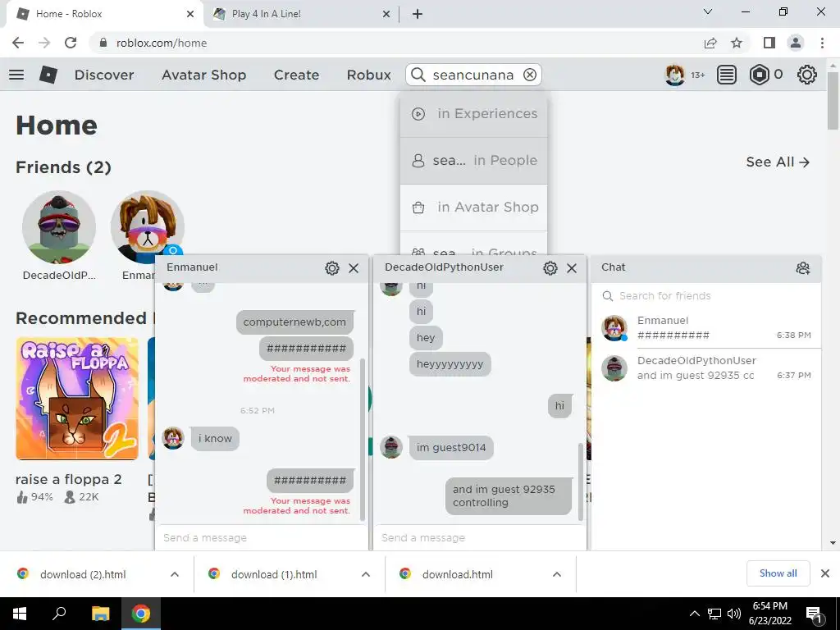Open the profile avatar in the navbar
840x630 pixels.
coord(674,75)
